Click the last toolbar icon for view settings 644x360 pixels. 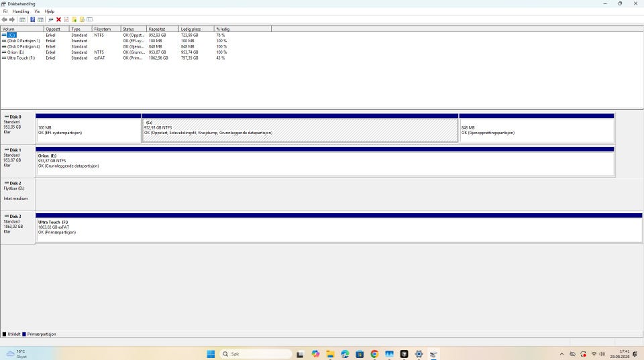coord(89,19)
